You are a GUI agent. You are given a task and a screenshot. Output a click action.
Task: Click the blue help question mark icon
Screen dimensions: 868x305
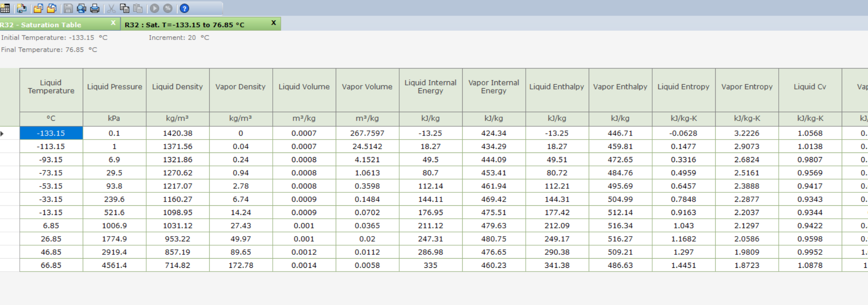(x=184, y=8)
